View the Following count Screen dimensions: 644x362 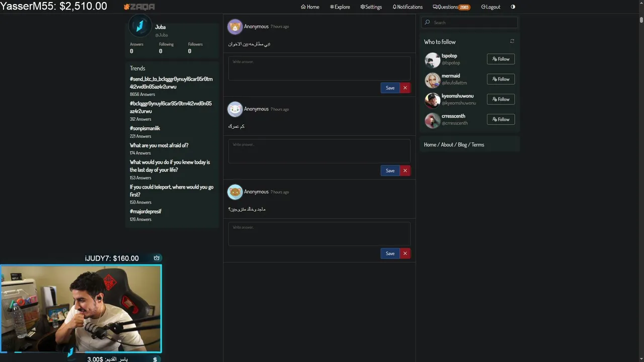pyautogui.click(x=166, y=48)
